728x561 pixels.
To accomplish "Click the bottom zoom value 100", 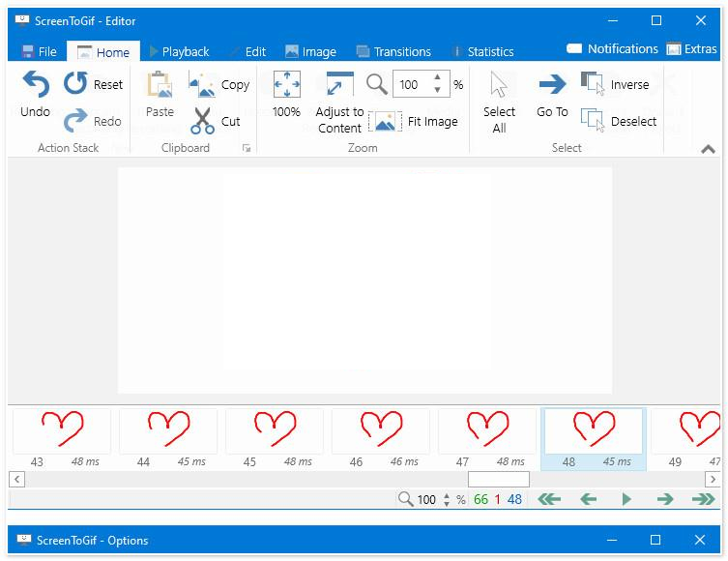I will coord(426,500).
